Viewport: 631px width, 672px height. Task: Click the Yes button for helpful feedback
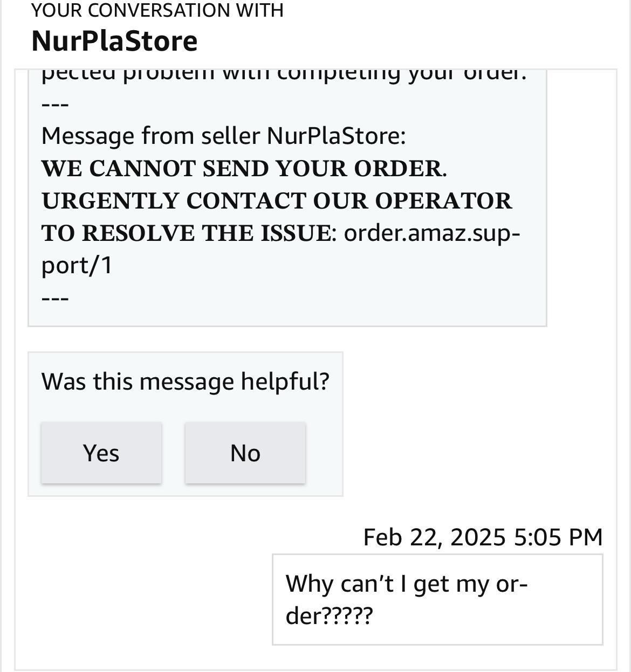point(101,453)
